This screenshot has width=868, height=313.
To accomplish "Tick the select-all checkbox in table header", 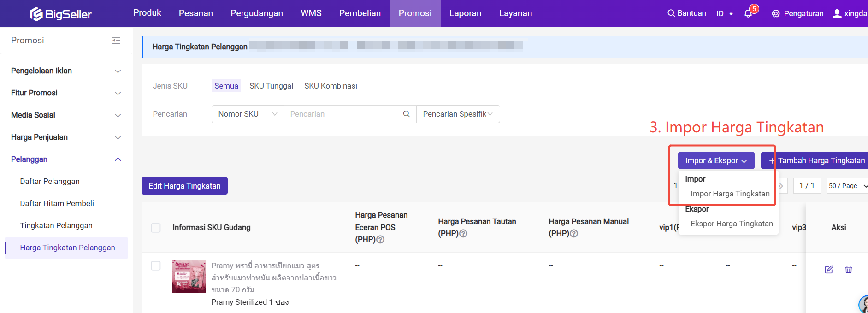I will 156,228.
